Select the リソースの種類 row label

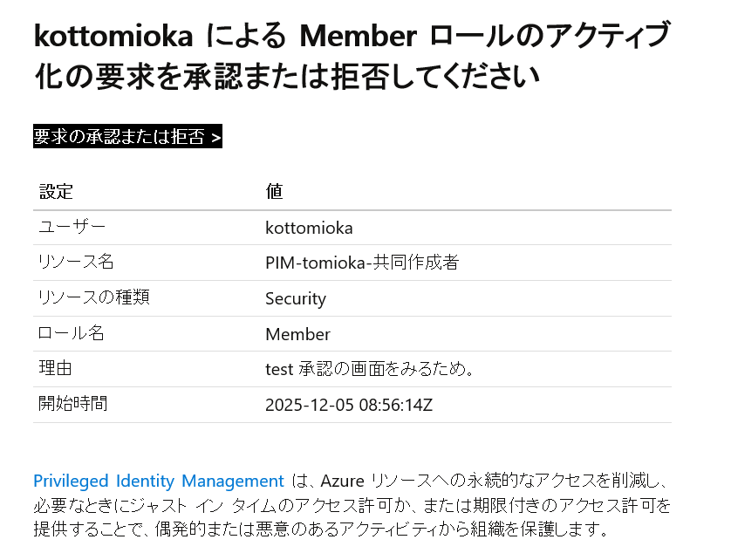tap(93, 297)
